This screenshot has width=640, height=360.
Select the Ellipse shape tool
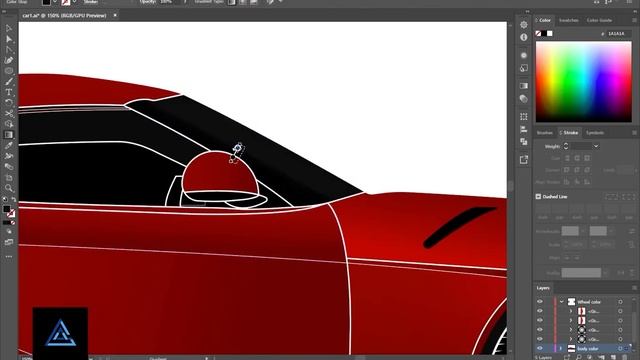click(9, 71)
